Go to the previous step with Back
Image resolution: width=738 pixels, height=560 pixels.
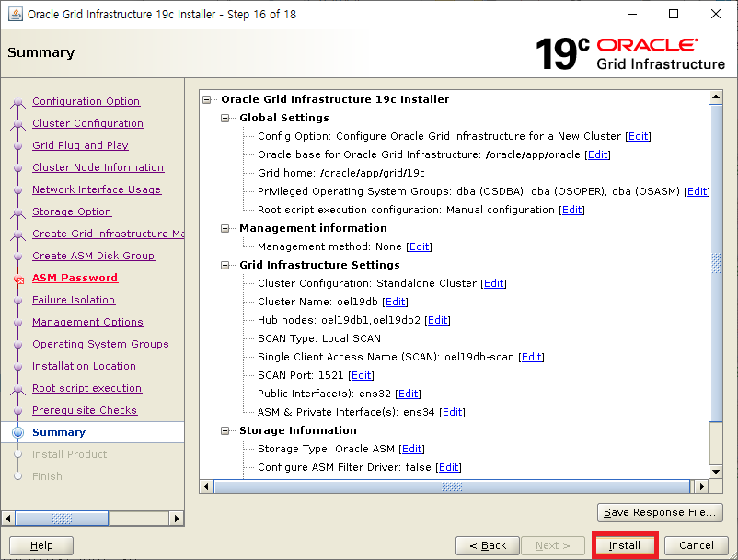(487, 545)
